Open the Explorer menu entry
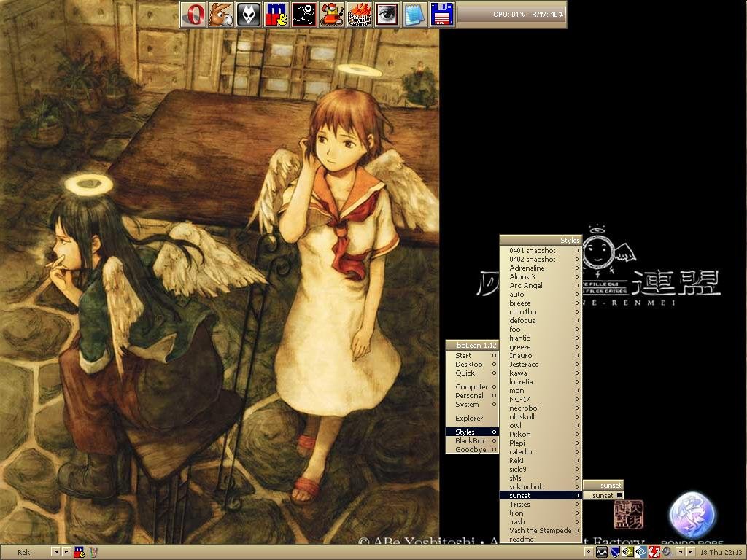747x560 pixels. [x=472, y=418]
